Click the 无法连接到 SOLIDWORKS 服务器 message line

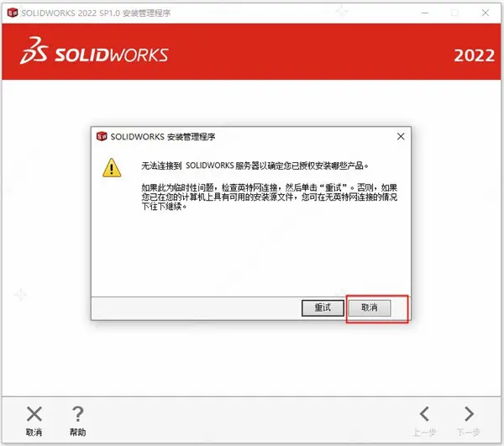coord(255,165)
